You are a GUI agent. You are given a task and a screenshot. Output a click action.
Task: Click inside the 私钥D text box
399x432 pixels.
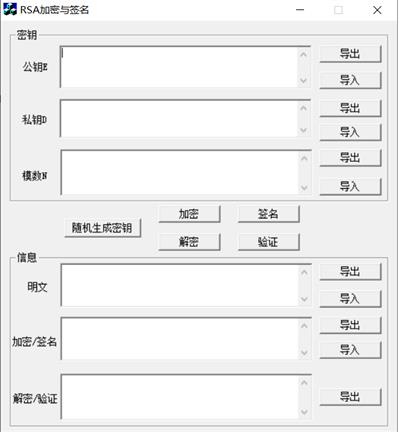pos(179,119)
